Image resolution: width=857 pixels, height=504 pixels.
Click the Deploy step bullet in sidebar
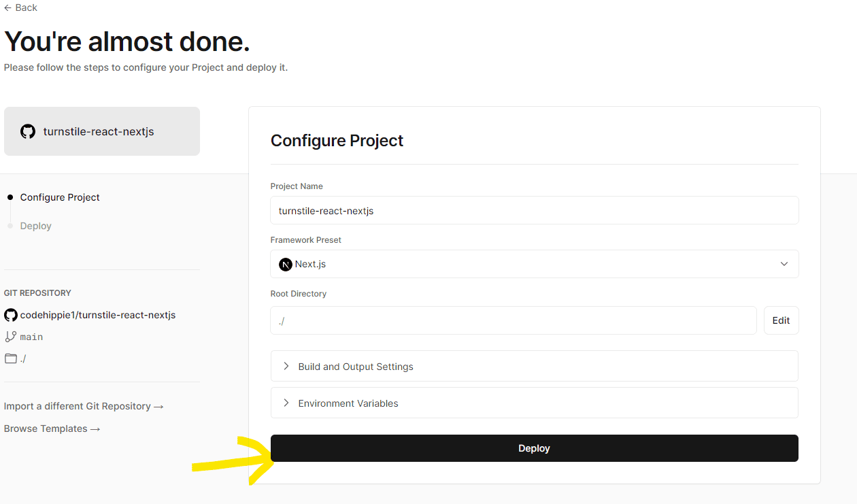[10, 226]
